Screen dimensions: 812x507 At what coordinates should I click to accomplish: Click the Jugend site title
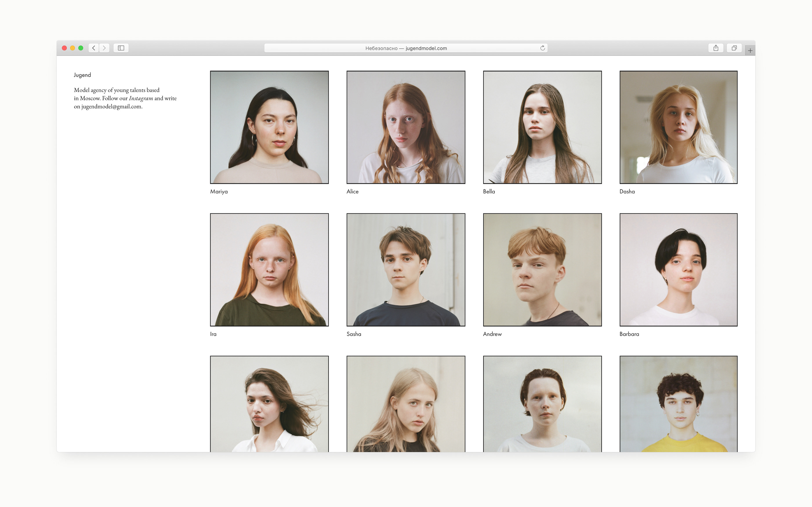pos(82,75)
